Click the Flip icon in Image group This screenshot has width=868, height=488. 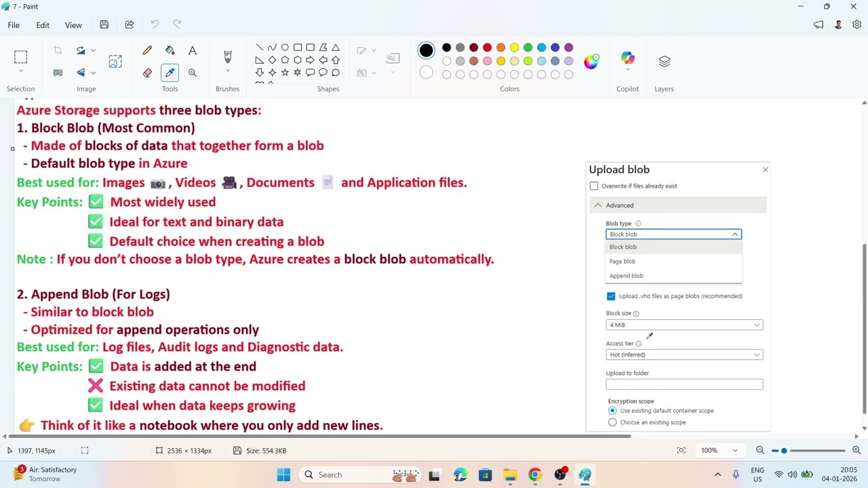(81, 73)
